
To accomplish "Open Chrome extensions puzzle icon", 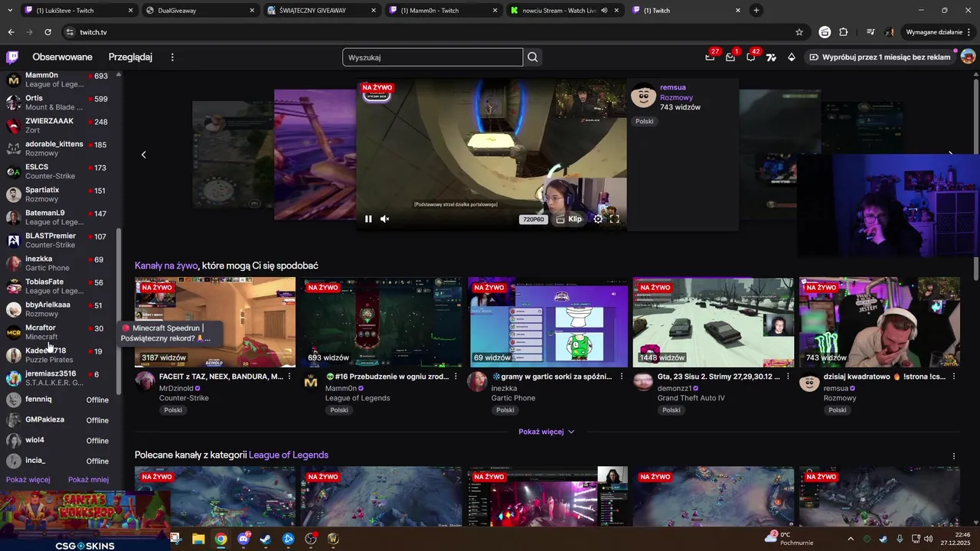I will 844,32.
